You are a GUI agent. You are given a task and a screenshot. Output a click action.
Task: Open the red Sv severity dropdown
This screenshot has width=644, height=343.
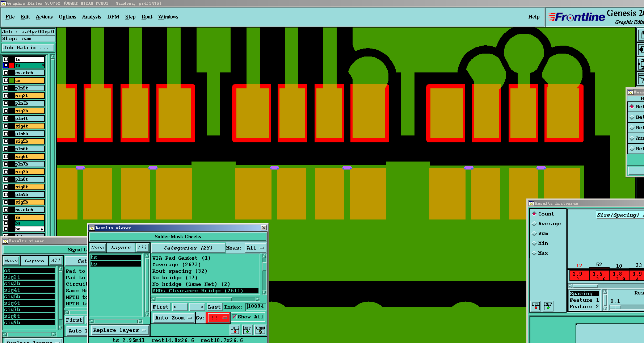click(218, 318)
